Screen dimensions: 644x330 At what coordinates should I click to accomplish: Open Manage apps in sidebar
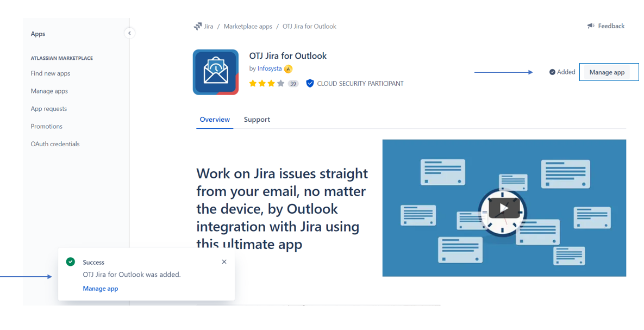(x=49, y=91)
